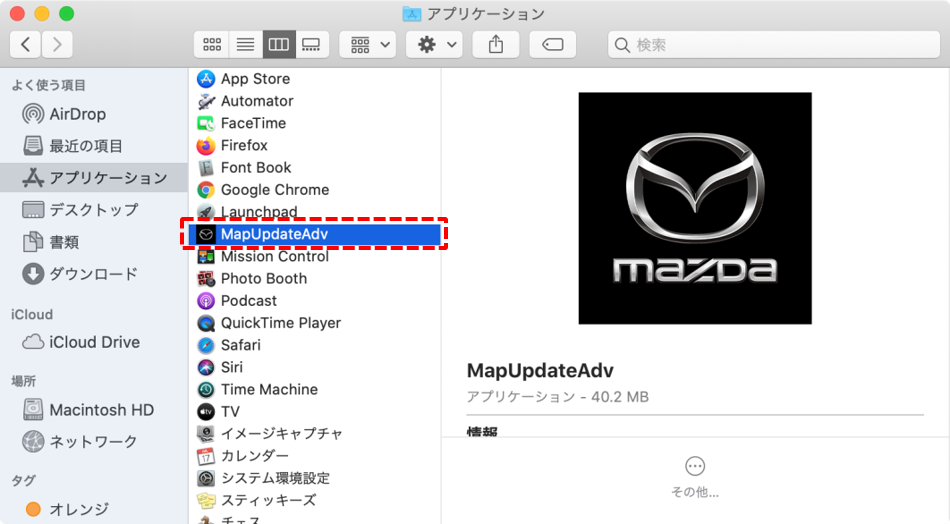Close the Finder window

click(18, 13)
